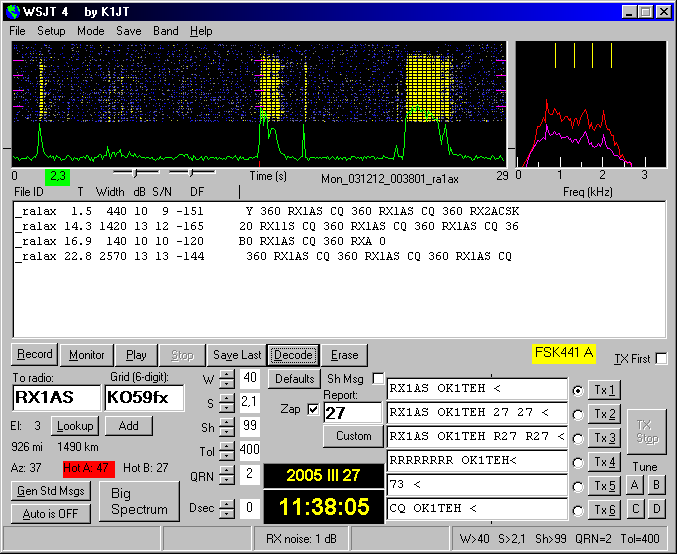Click the FSK441 A mode label
Screen dimensions: 677x554
pyautogui.click(x=564, y=353)
